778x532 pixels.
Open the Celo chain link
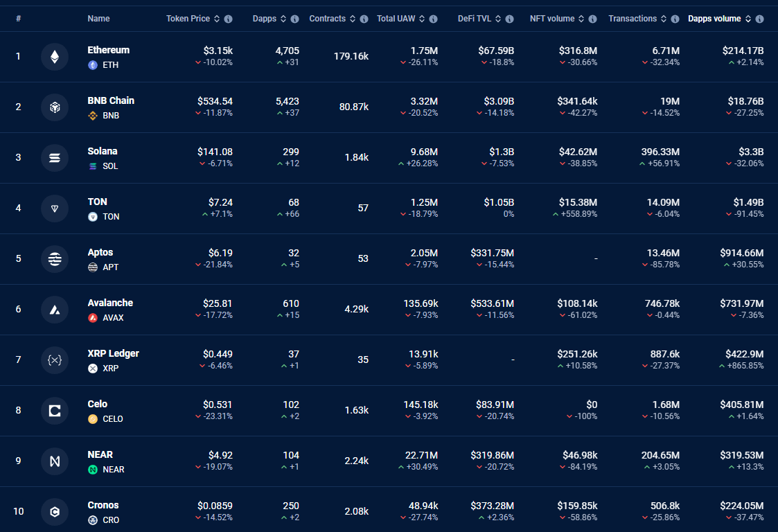pos(97,405)
